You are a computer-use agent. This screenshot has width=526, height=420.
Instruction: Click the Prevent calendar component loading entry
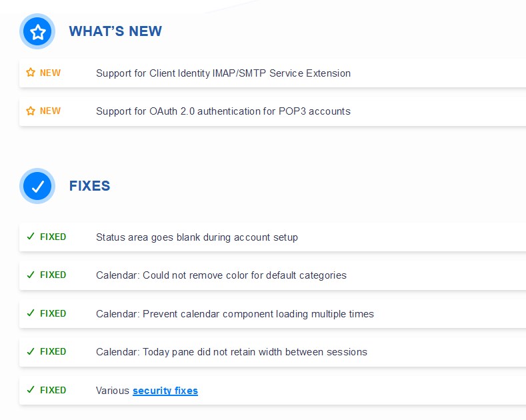(235, 314)
